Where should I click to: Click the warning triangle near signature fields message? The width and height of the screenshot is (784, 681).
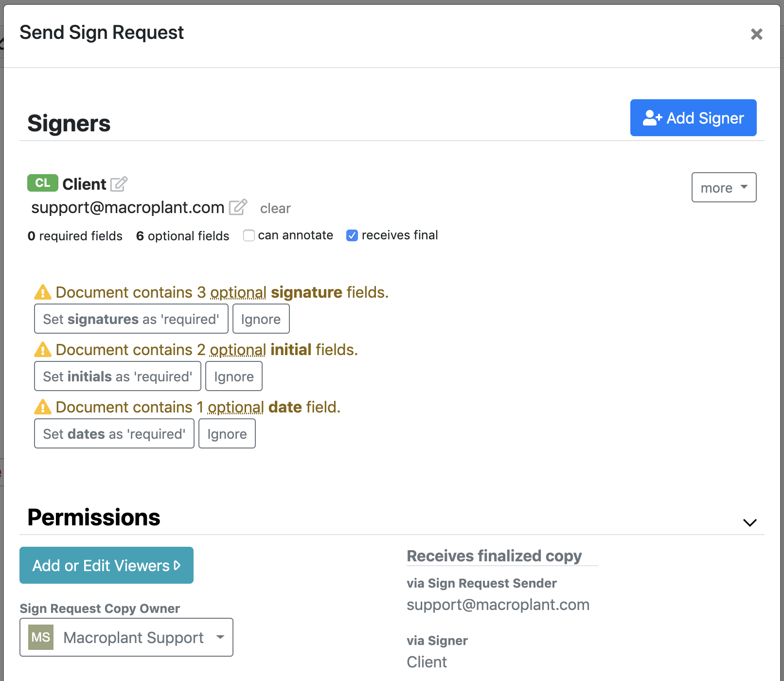click(43, 292)
